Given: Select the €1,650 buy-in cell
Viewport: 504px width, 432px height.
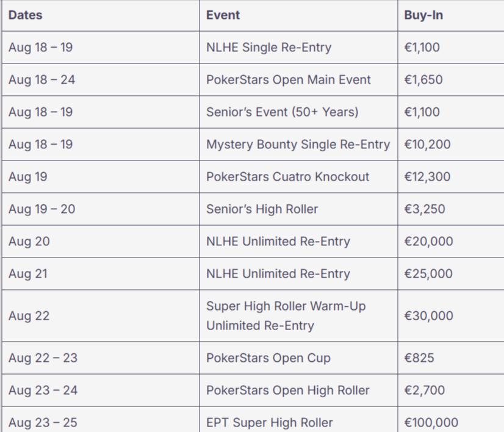Looking at the screenshot, I should 423,80.
